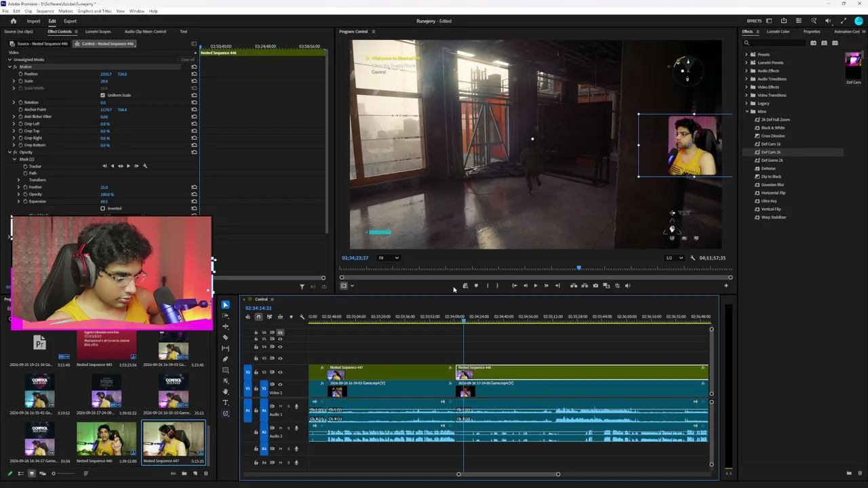
Task: Click the Program monitor playhead scrubber
Action: coord(578,268)
